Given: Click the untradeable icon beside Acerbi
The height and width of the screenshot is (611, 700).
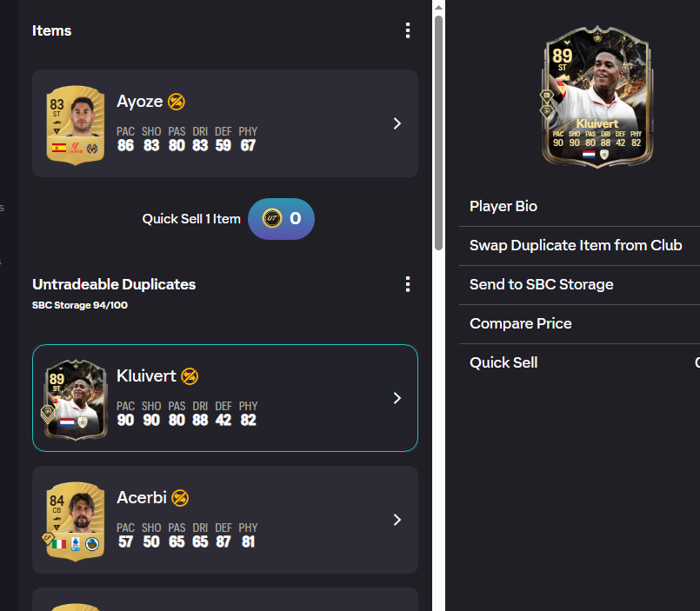Looking at the screenshot, I should click(x=180, y=498).
